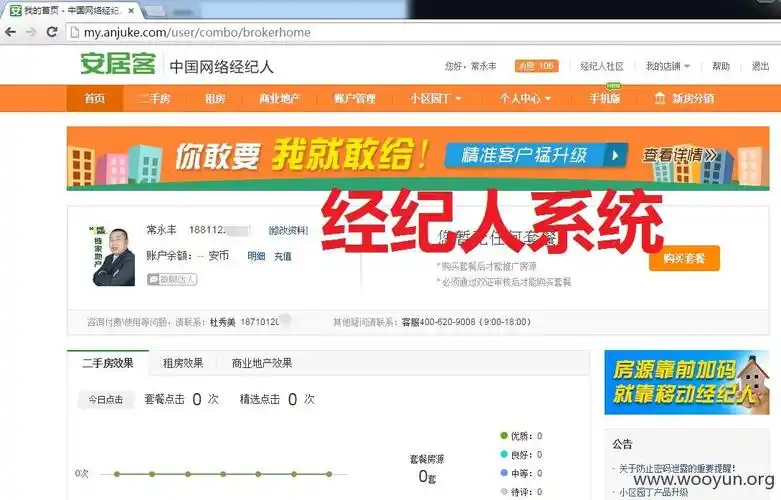
Task: Click 客服400-620-9008 contact text
Action: tap(466, 322)
